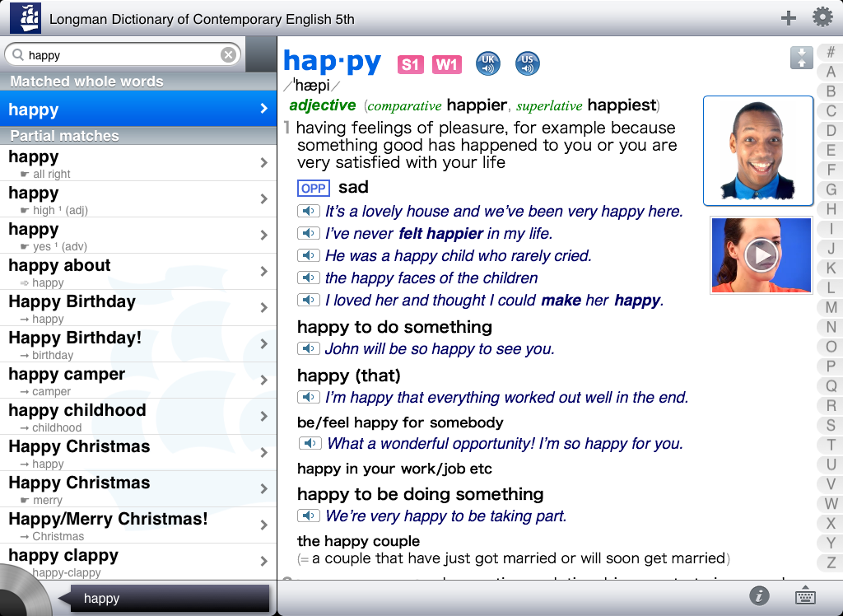Click the phrase 'be/feel happy for somebody'

point(400,422)
